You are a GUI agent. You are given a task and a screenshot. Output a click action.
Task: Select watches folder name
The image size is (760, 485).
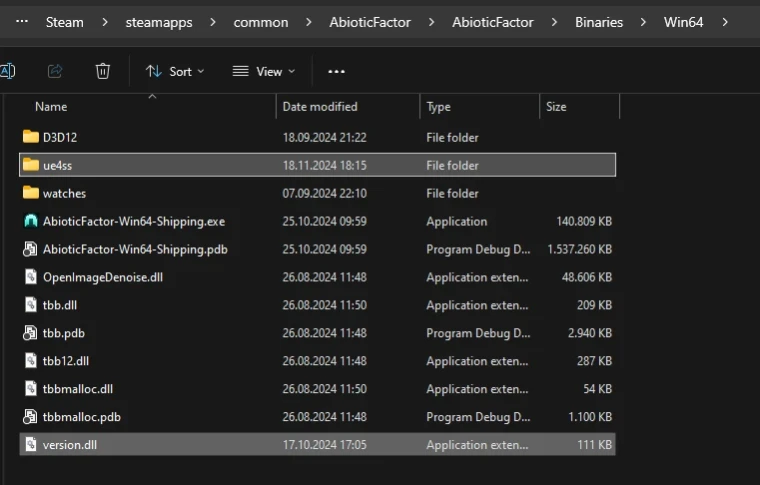coord(64,193)
